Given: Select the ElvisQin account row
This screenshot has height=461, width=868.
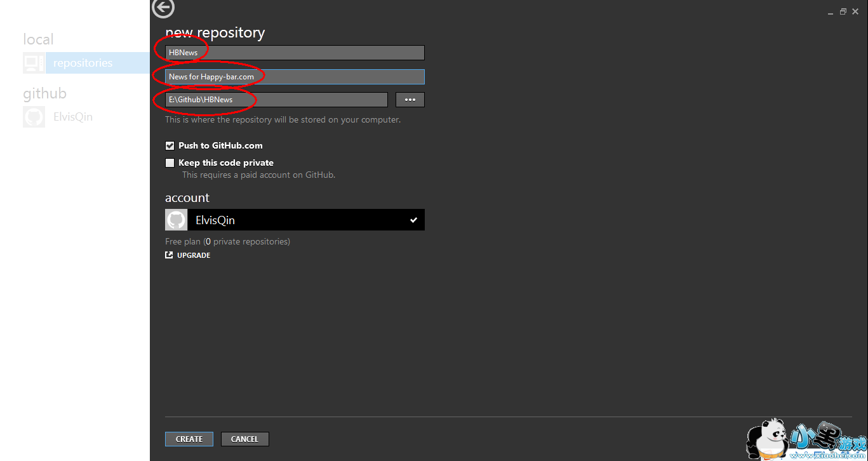Looking at the screenshot, I should tap(295, 220).
